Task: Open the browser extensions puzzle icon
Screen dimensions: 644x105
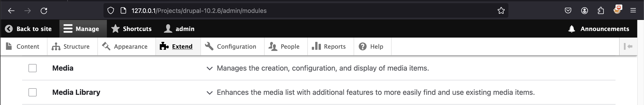Action: [x=600, y=11]
